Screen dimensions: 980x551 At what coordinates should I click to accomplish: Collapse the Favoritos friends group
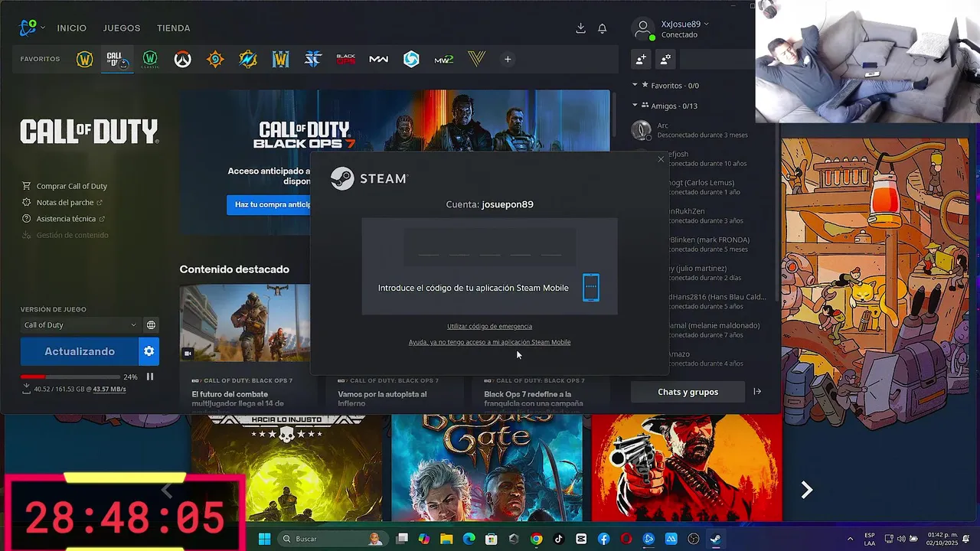pyautogui.click(x=635, y=86)
